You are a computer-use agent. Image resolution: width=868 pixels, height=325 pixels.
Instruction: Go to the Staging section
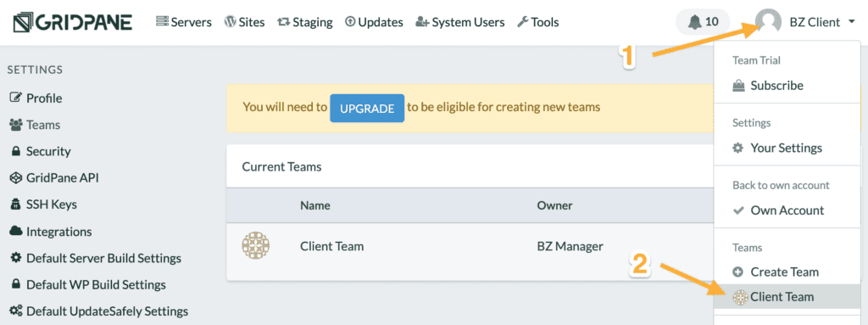coord(305,22)
